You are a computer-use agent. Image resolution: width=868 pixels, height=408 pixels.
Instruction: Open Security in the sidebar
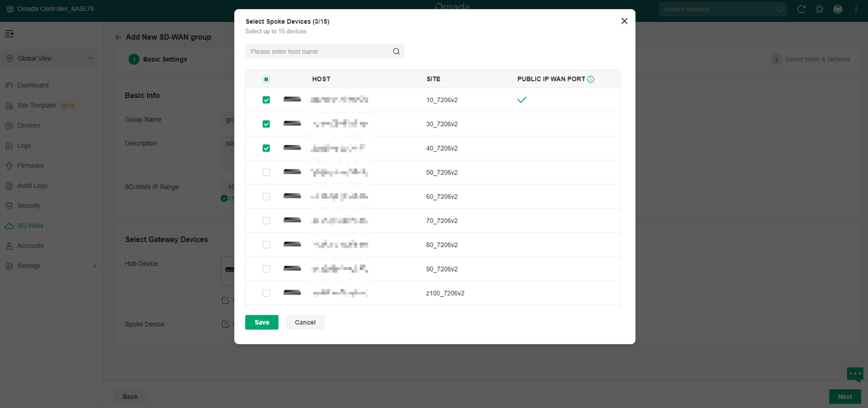(29, 206)
